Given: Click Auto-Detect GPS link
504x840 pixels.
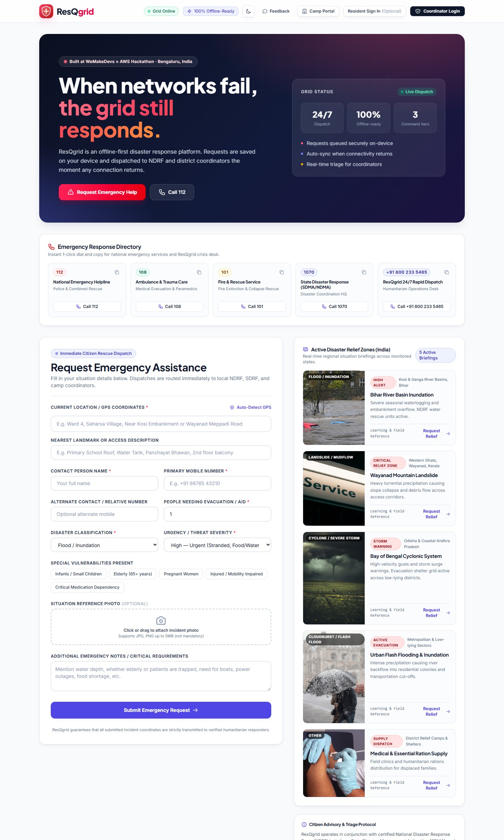Looking at the screenshot, I should tap(251, 407).
